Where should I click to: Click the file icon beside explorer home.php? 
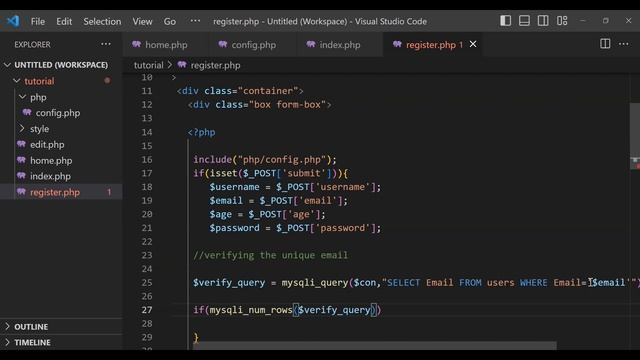point(21,160)
